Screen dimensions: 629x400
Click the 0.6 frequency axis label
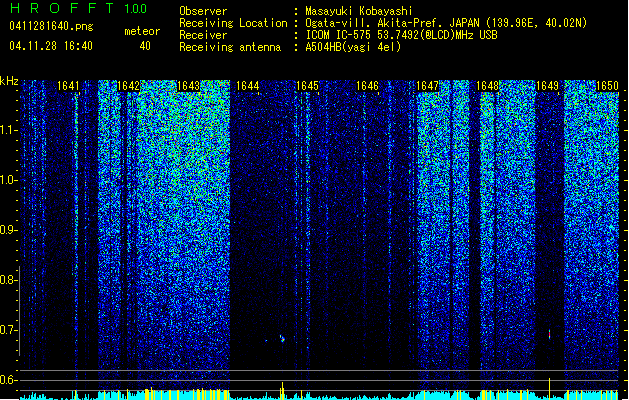pyautogui.click(x=8, y=380)
